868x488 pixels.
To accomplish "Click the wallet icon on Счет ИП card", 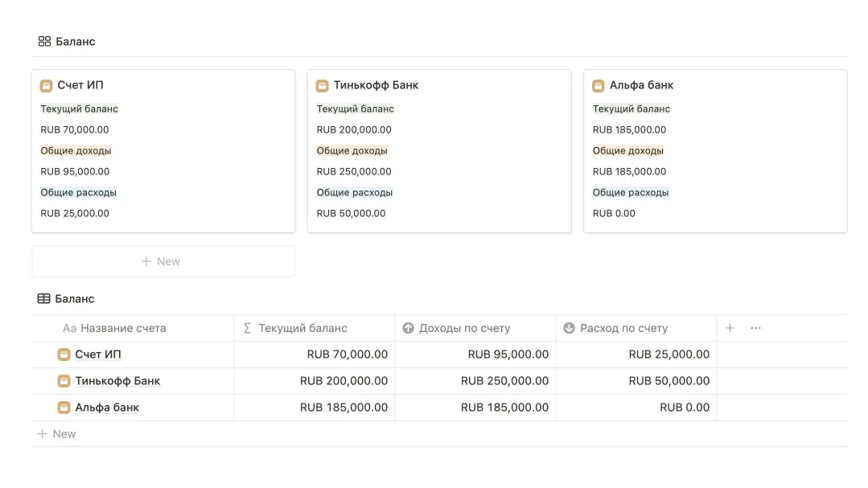I will coord(47,85).
